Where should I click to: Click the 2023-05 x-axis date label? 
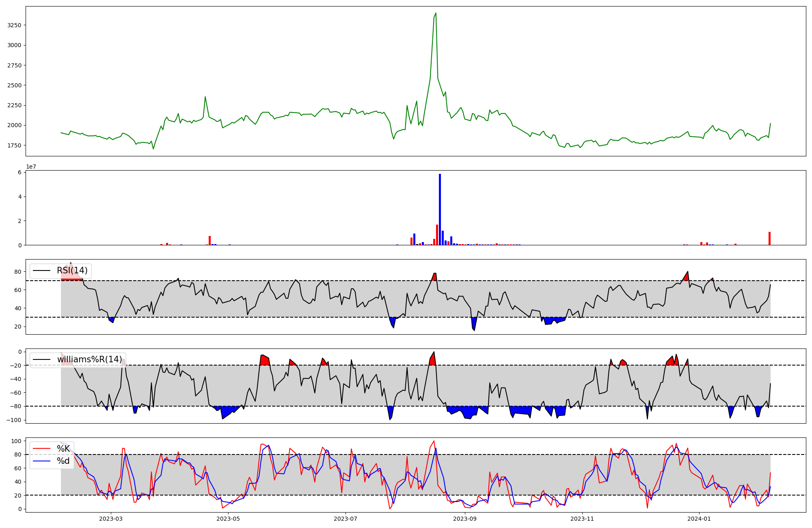click(x=228, y=519)
